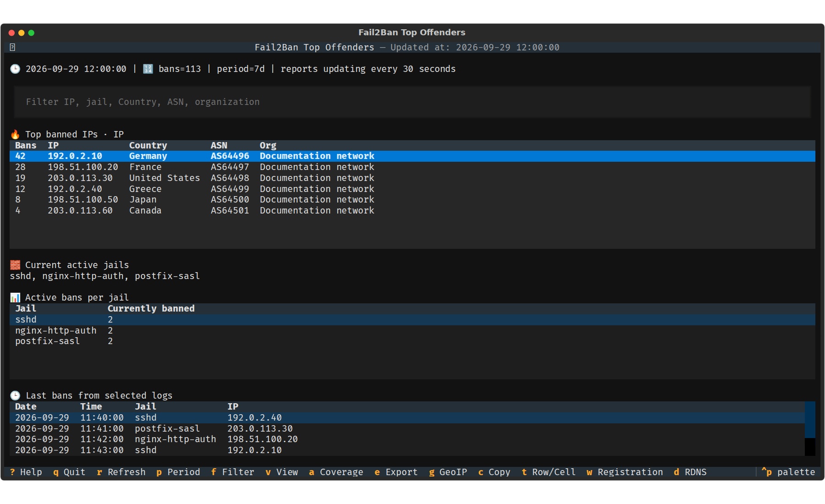Select the last ban logged at 11:41:00
The image size is (825, 504).
click(x=407, y=428)
